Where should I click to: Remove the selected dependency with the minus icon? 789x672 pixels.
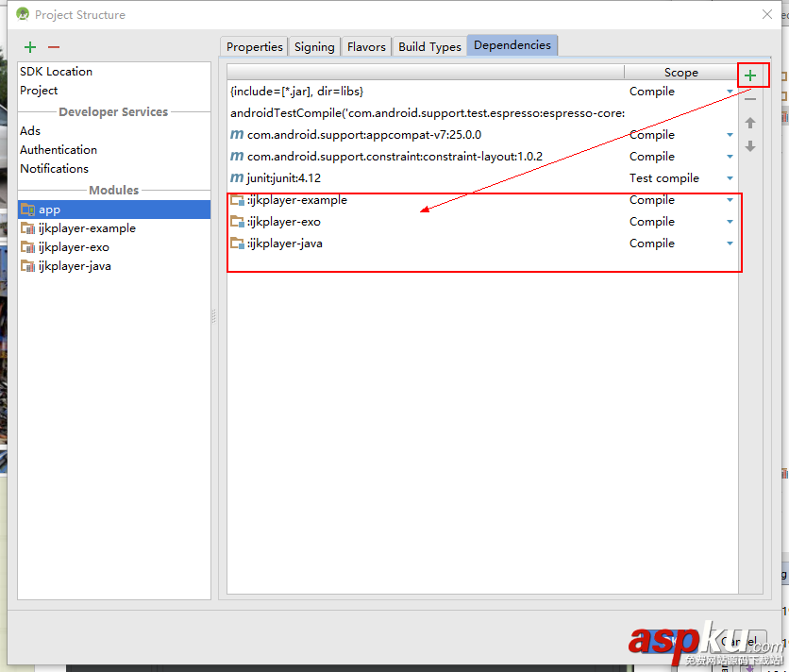[750, 98]
